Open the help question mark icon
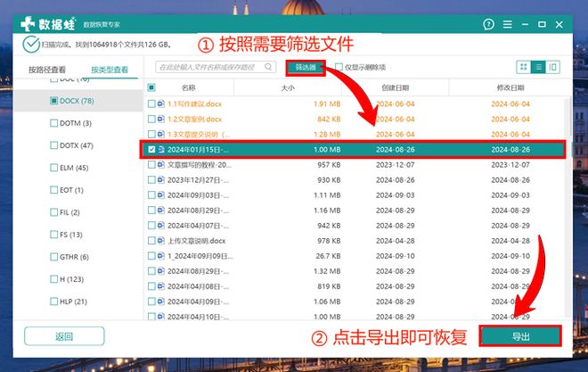Screen dimensions: 588x372 [x=488, y=24]
